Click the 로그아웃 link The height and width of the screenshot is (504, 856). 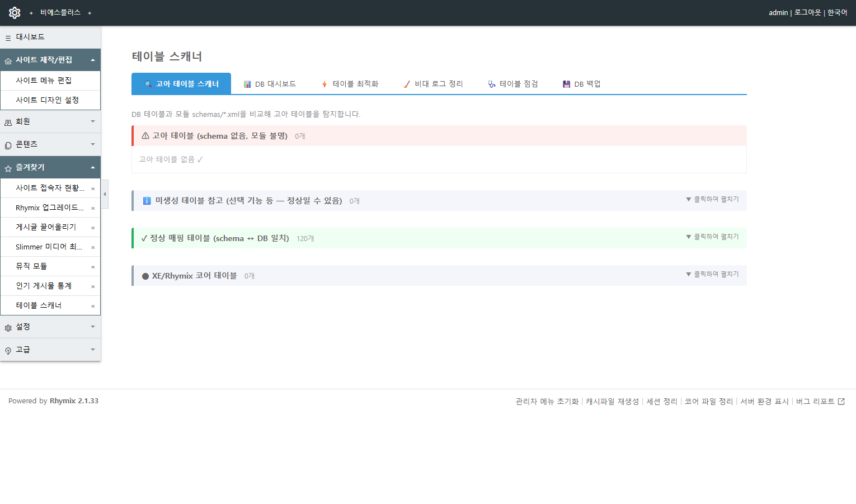[x=808, y=12]
